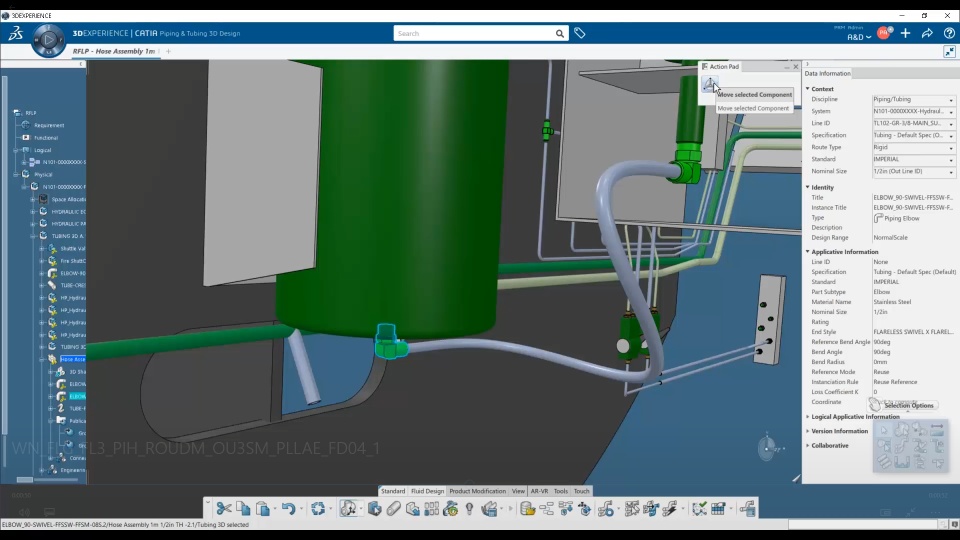
Task: Expand Logical Applicative Information section
Action: (x=808, y=417)
